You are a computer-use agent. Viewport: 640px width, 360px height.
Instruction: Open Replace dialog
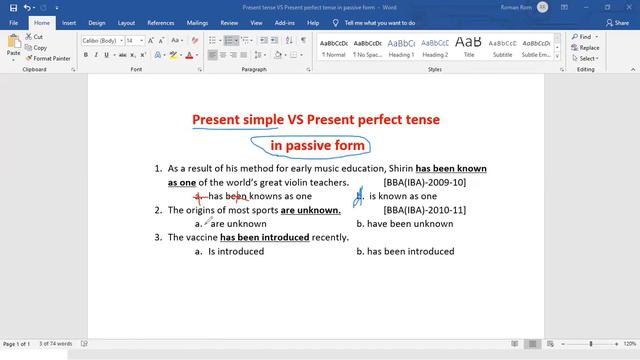point(586,48)
